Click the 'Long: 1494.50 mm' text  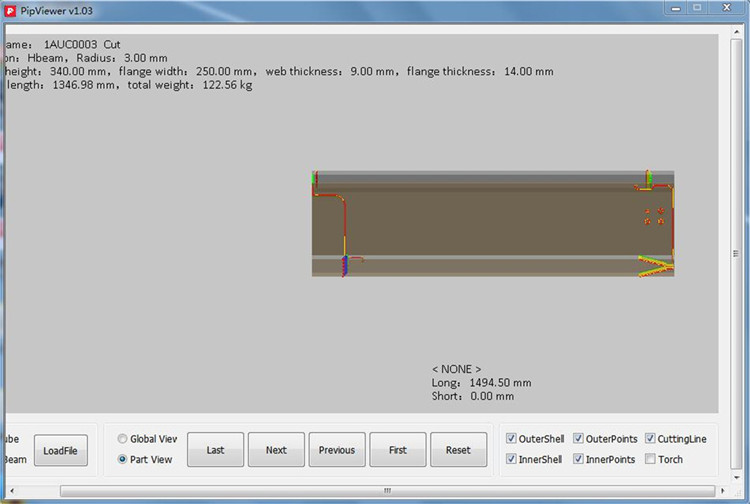click(481, 383)
